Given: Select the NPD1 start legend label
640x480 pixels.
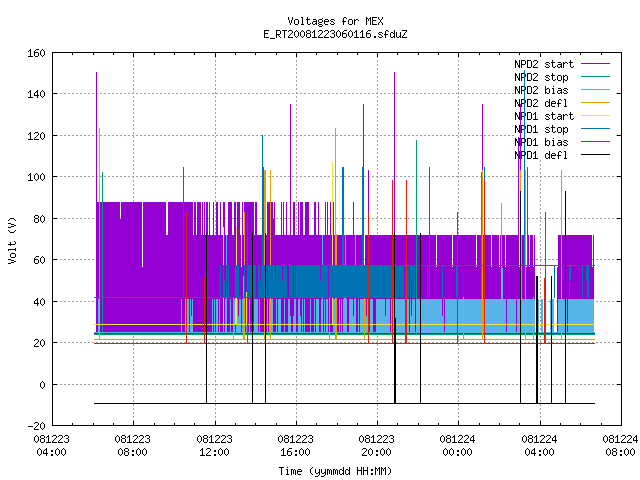Looking at the screenshot, I should pyautogui.click(x=544, y=116).
